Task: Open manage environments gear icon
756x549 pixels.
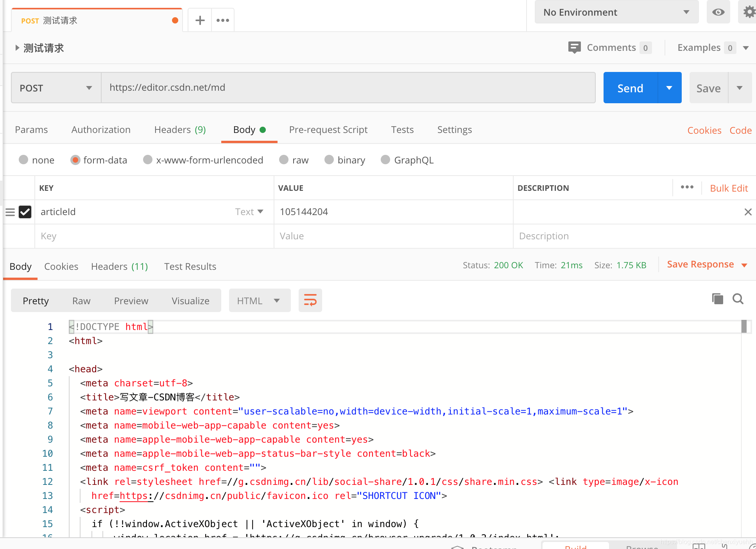Action: pyautogui.click(x=749, y=12)
